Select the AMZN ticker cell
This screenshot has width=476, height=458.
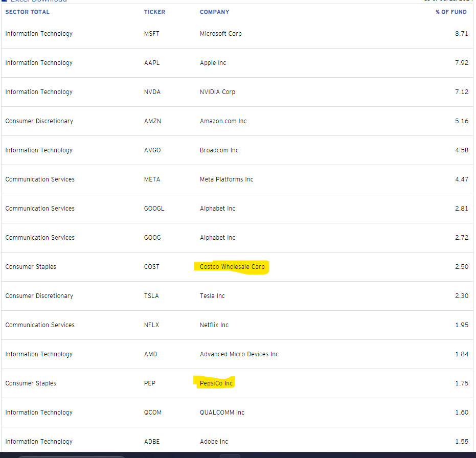(152, 121)
